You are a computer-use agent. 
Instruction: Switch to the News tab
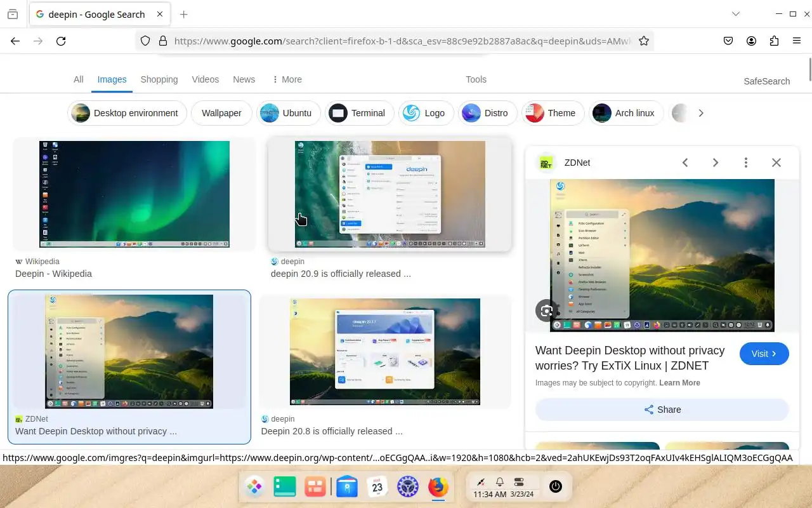click(244, 79)
